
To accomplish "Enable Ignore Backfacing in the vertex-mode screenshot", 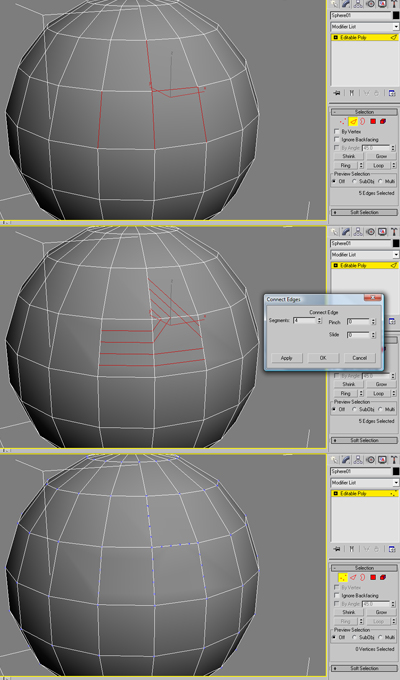I will 336,596.
